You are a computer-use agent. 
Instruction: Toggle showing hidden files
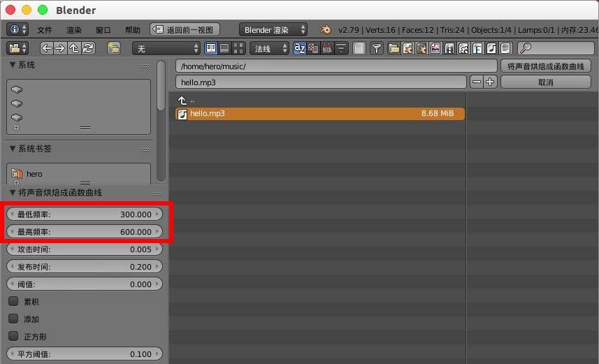coord(359,48)
